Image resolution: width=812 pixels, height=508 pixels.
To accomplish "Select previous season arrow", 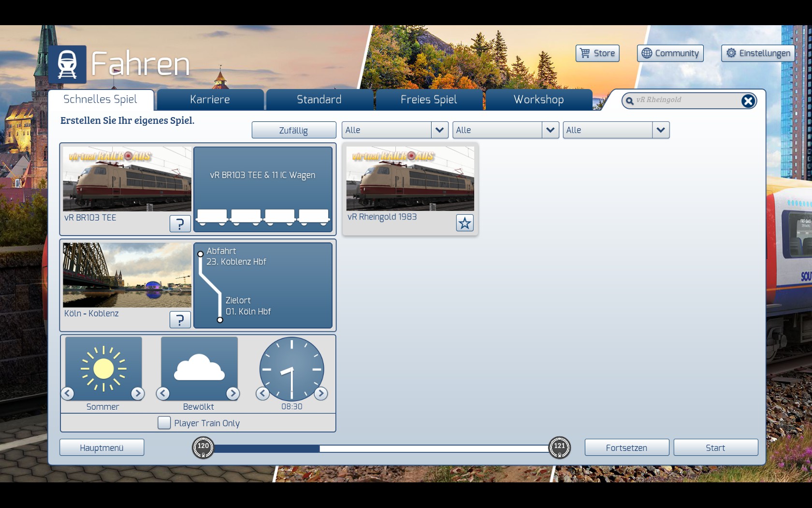I will [x=68, y=393].
